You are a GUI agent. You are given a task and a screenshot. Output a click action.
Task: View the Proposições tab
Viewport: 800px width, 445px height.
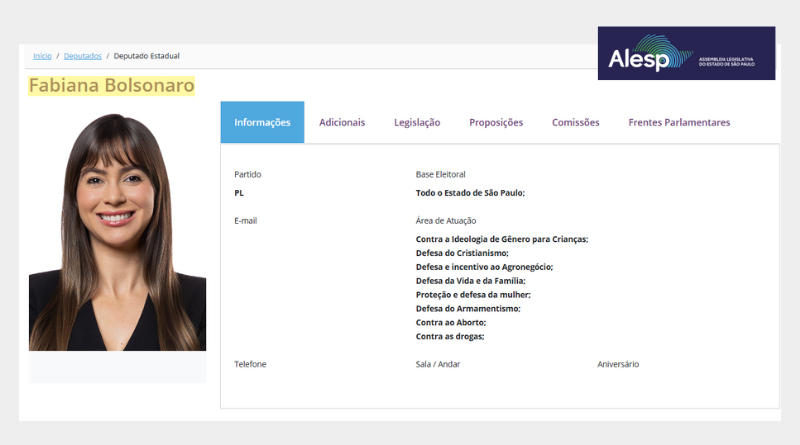pos(496,122)
